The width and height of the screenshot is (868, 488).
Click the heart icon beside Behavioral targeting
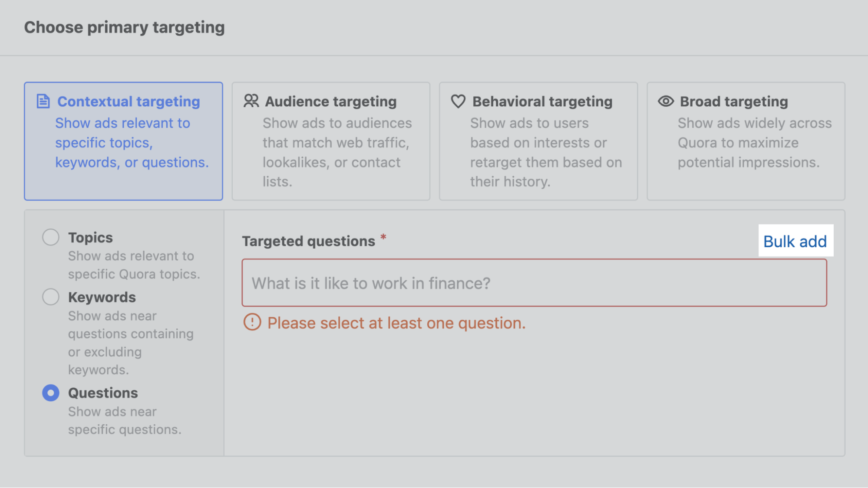[458, 101]
